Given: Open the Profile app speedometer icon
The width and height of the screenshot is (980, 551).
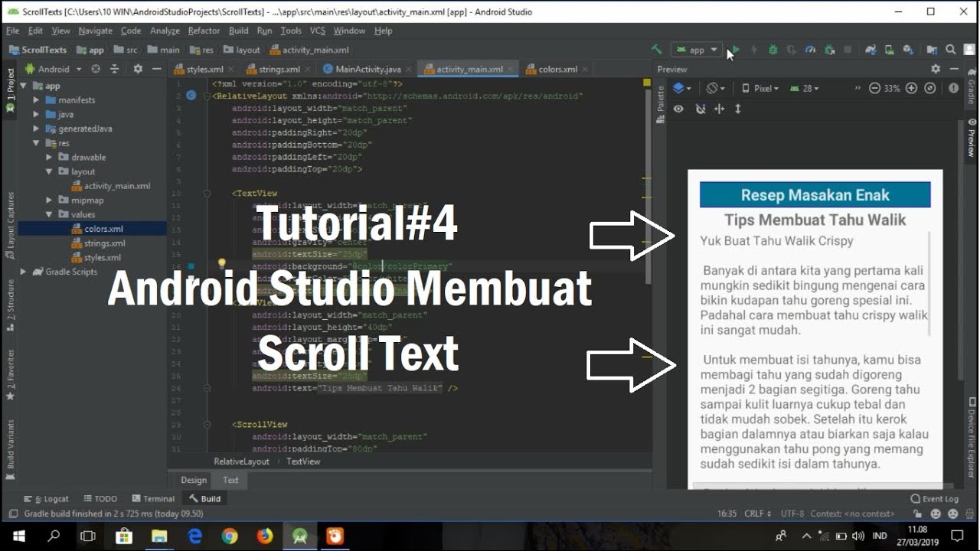Looking at the screenshot, I should (x=811, y=50).
